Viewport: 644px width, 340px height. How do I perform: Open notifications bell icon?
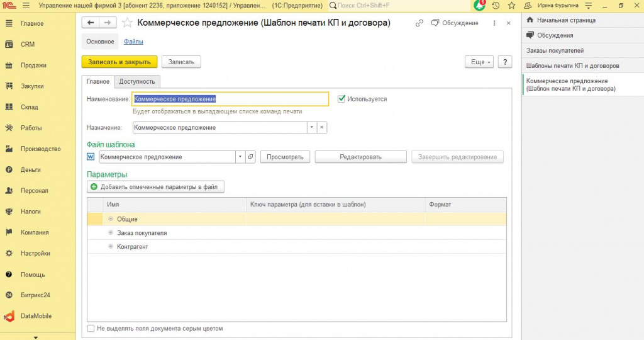click(479, 6)
